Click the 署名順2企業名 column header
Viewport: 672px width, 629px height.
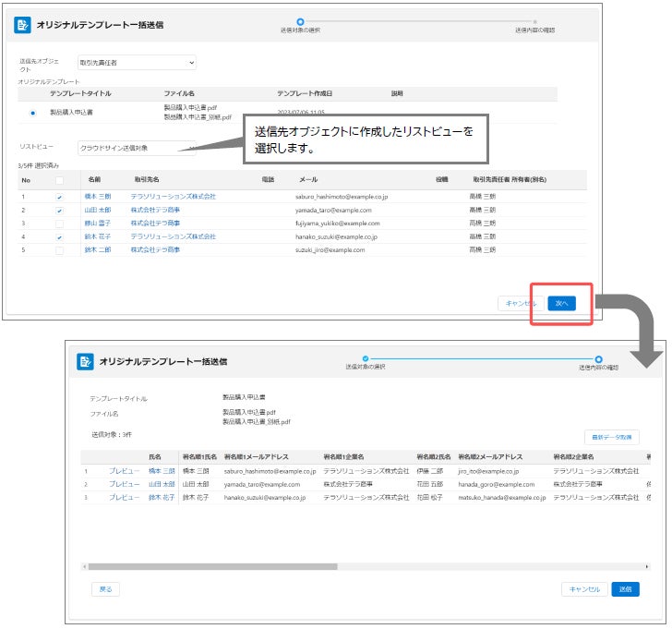[x=573, y=456]
